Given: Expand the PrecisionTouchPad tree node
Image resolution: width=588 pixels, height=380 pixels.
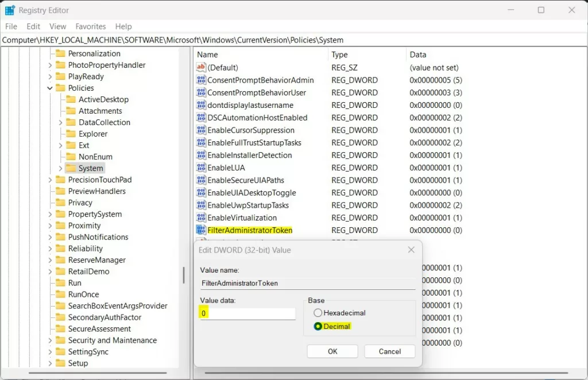Looking at the screenshot, I should 50,180.
